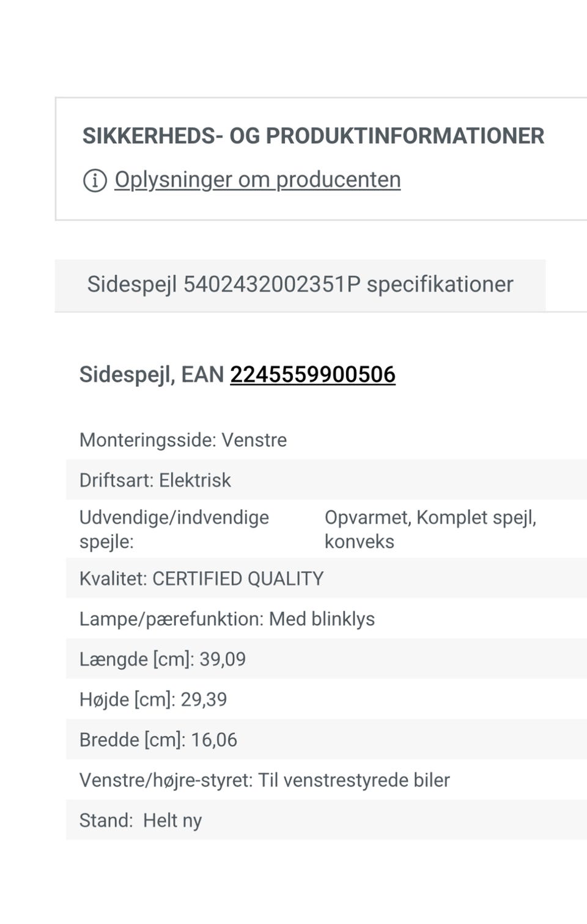Click the 'Venstre/højre-styret:' label
Viewport: 587px width, 924px height.
(x=166, y=780)
